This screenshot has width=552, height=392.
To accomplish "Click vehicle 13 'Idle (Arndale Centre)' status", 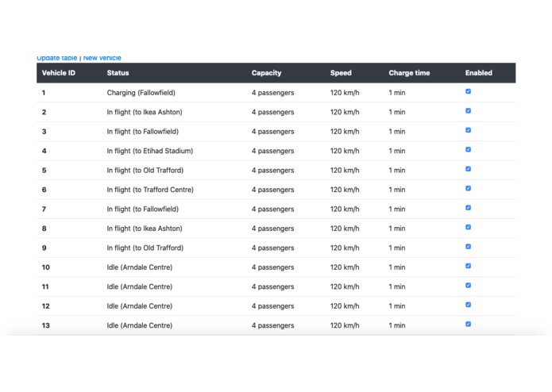I will [140, 325].
